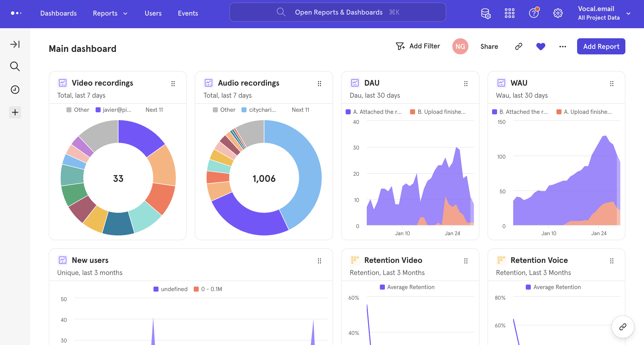Toggle the javier@pi... legend item
The image size is (644, 345).
(x=113, y=110)
